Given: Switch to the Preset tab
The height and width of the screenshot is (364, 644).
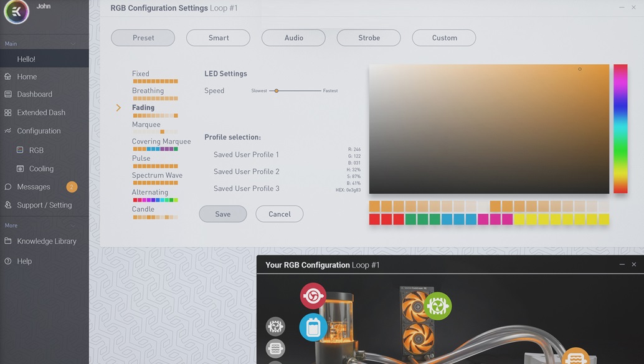Looking at the screenshot, I should tap(143, 38).
